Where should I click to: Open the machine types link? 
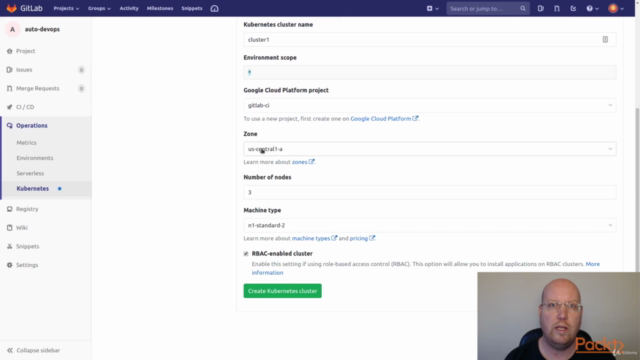(311, 238)
